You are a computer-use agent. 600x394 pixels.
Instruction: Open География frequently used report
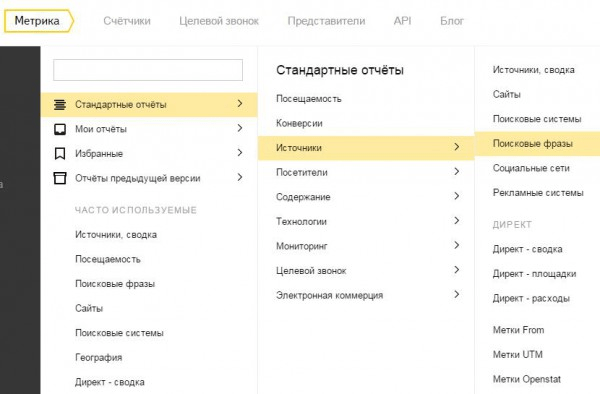point(98,358)
